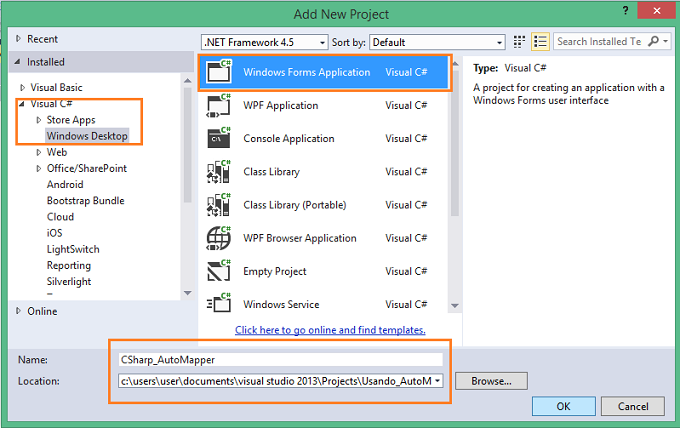680x428 pixels.
Task: Select Windows Desktop in the tree
Action: 87,136
